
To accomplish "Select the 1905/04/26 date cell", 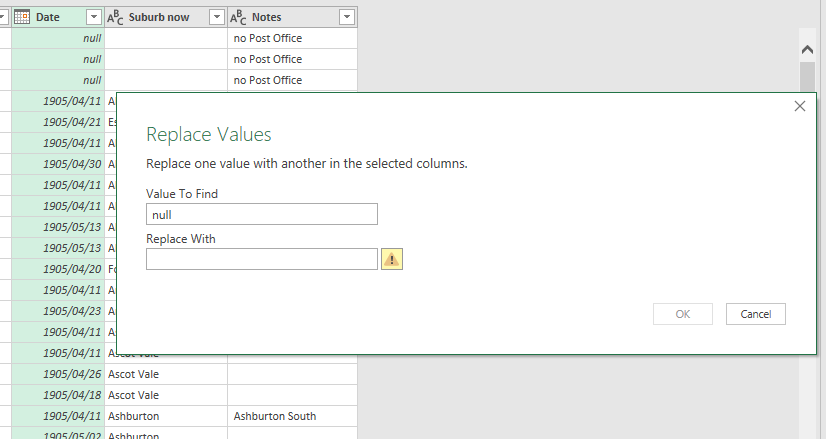I will (x=58, y=374).
